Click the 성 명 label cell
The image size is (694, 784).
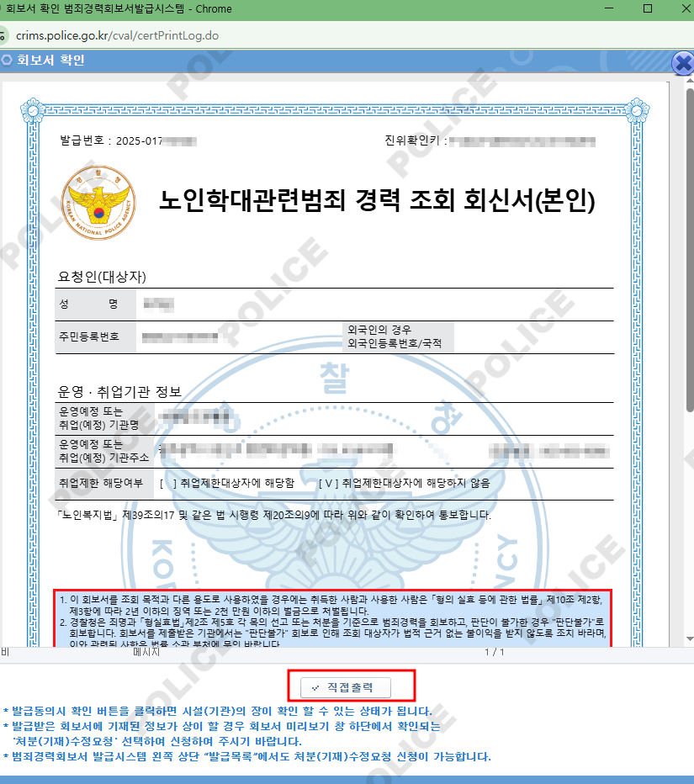pyautogui.click(x=95, y=304)
